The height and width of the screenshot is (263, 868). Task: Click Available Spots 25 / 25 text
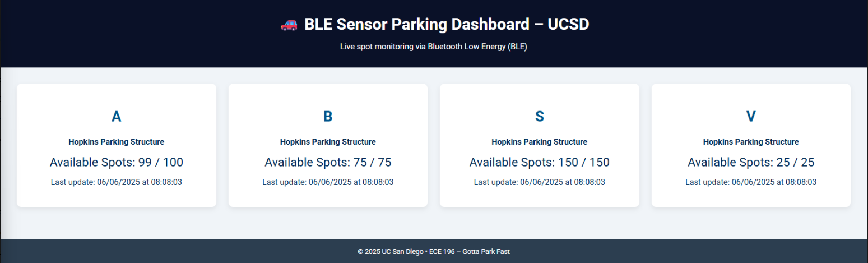(x=751, y=163)
